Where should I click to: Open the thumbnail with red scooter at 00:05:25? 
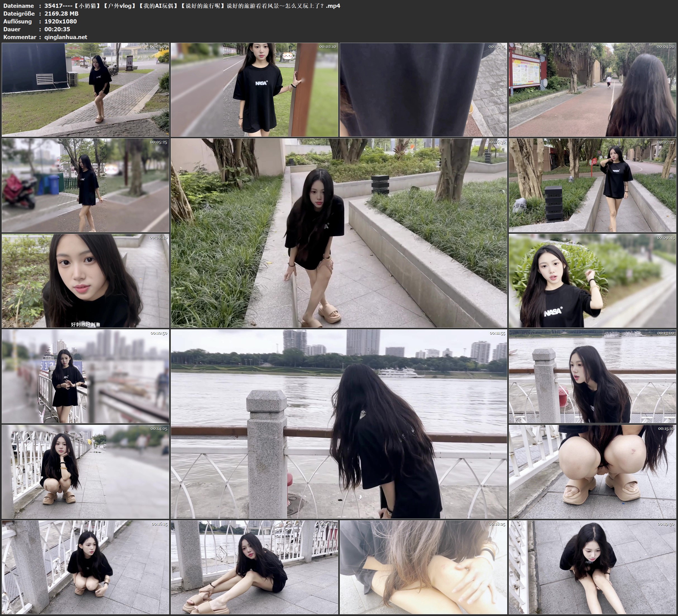coord(85,185)
